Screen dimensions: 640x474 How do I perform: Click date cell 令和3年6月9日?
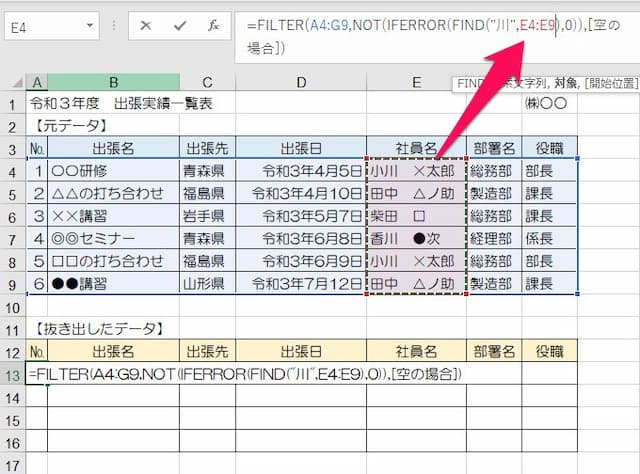coord(301,261)
